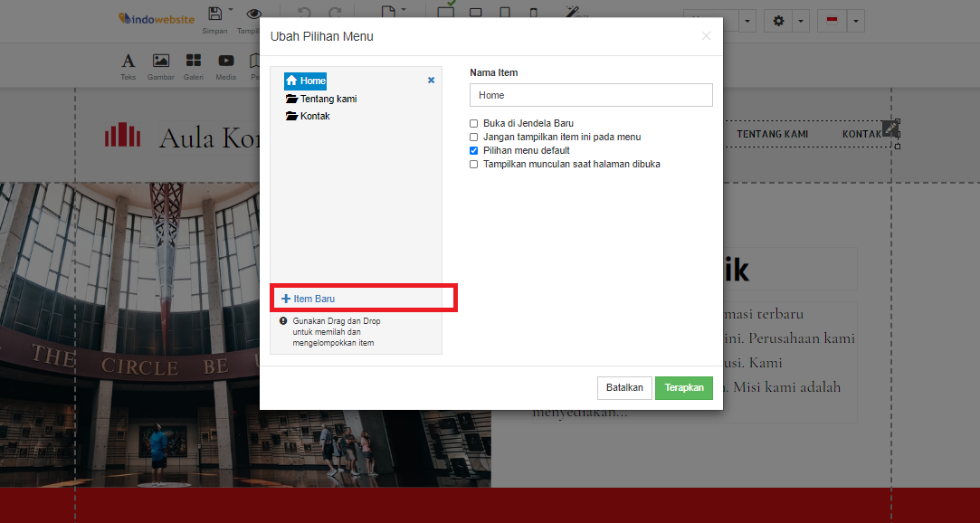Image resolution: width=980 pixels, height=523 pixels.
Task: Open the Galeri tool
Action: point(193,63)
